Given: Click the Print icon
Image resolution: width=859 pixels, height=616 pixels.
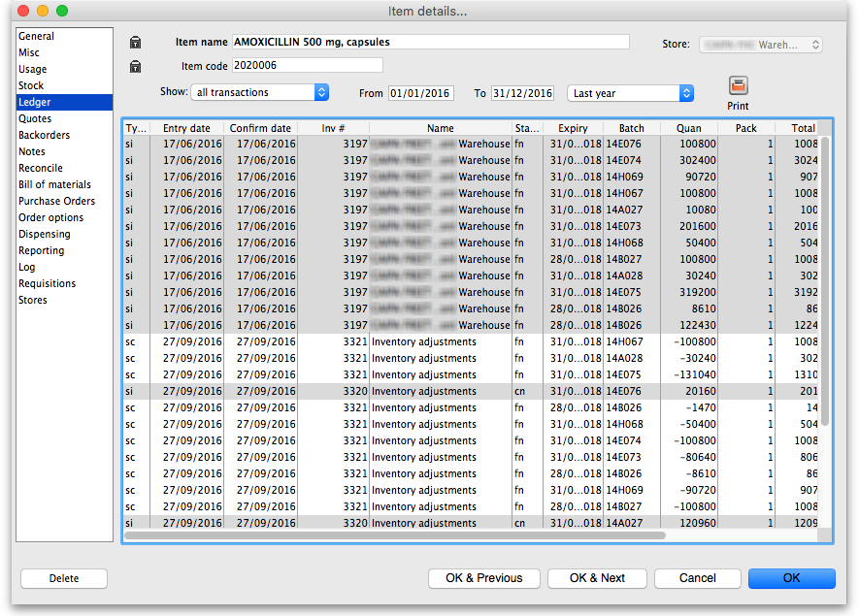Looking at the screenshot, I should [738, 86].
